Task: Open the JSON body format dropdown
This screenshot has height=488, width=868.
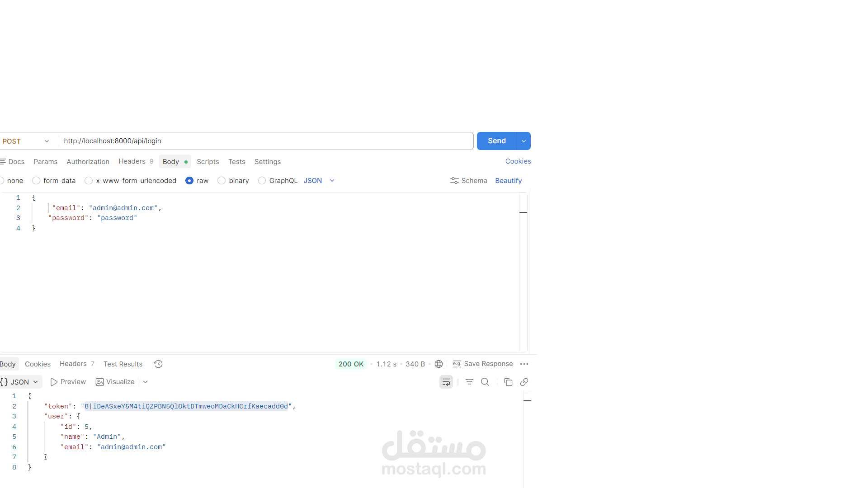Action: (319, 181)
